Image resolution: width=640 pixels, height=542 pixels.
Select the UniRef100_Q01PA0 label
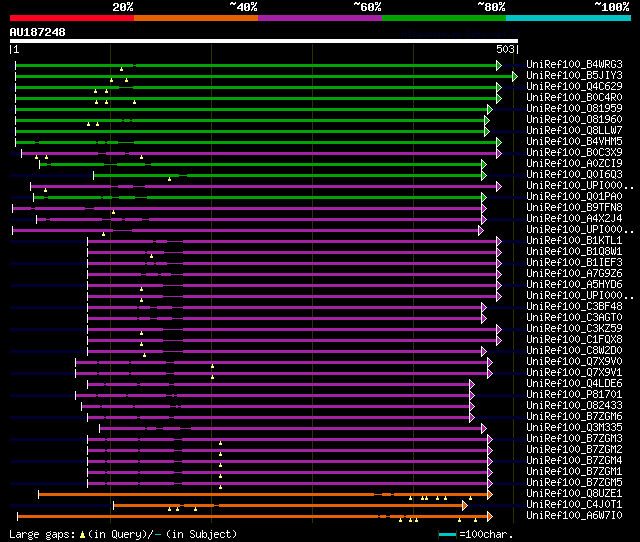574,196
